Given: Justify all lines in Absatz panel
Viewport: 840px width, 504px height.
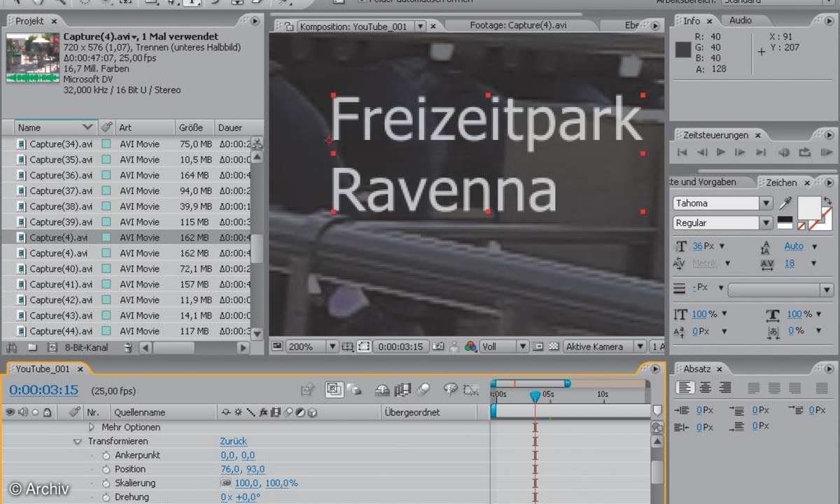Looking at the screenshot, I should [822, 387].
